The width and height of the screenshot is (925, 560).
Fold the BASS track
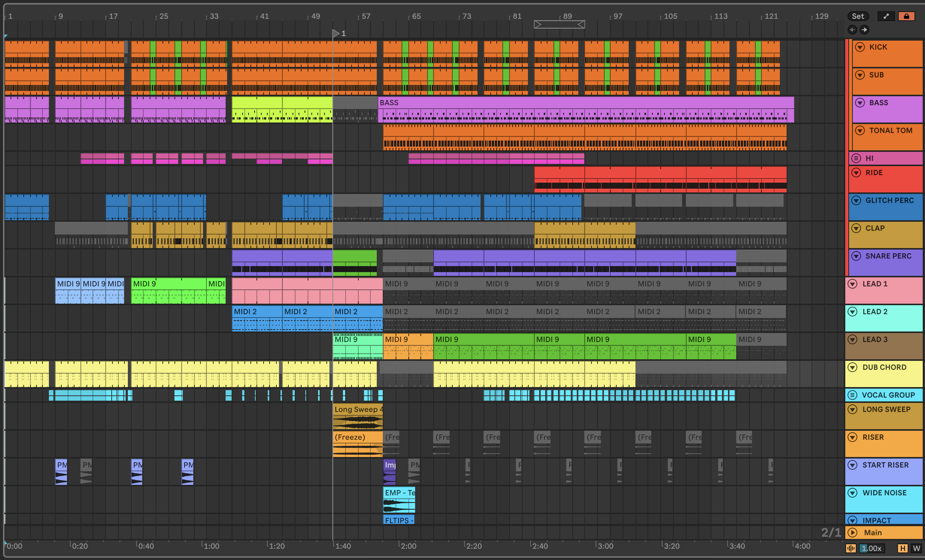pos(860,103)
